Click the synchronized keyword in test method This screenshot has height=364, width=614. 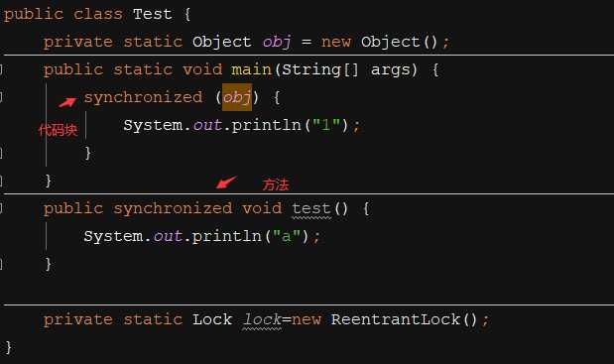point(173,208)
